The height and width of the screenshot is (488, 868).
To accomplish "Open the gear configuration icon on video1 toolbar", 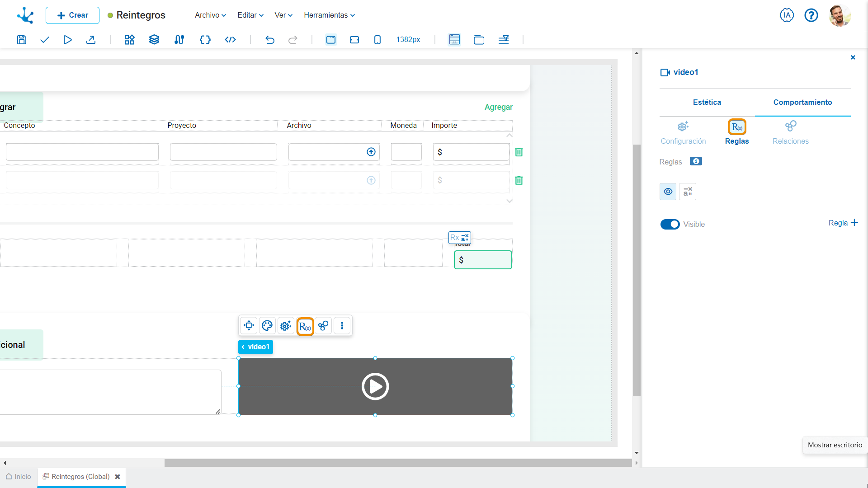I will pos(286,325).
